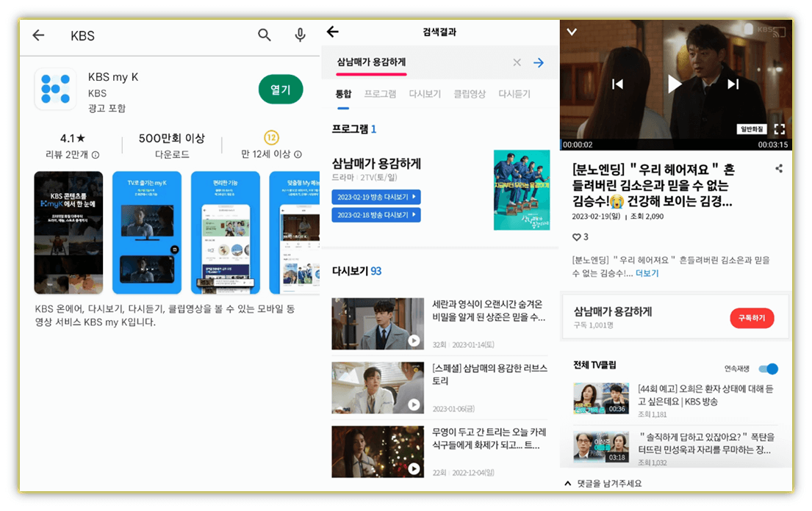Skip to next video with the forward icon

coord(732,84)
